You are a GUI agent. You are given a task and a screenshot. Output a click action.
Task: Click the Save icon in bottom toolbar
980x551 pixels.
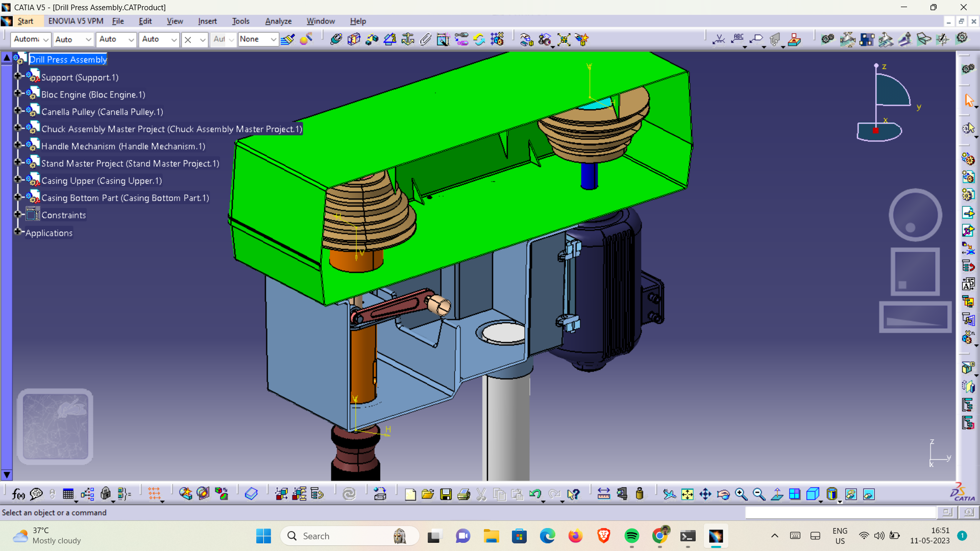pos(446,494)
